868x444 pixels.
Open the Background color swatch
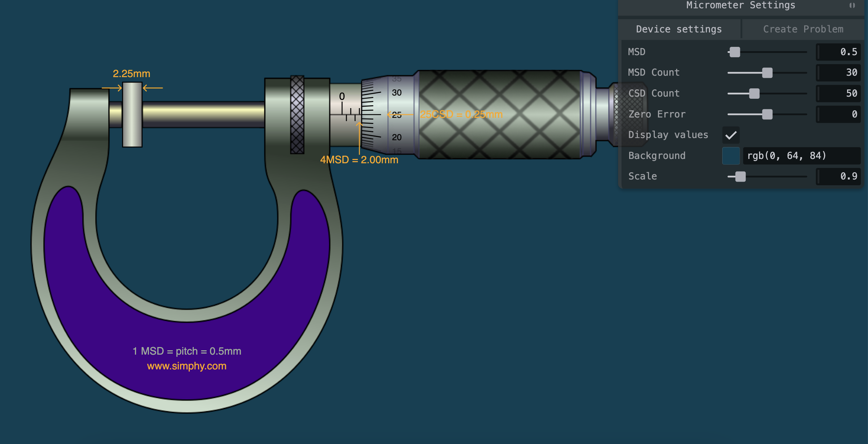click(731, 156)
